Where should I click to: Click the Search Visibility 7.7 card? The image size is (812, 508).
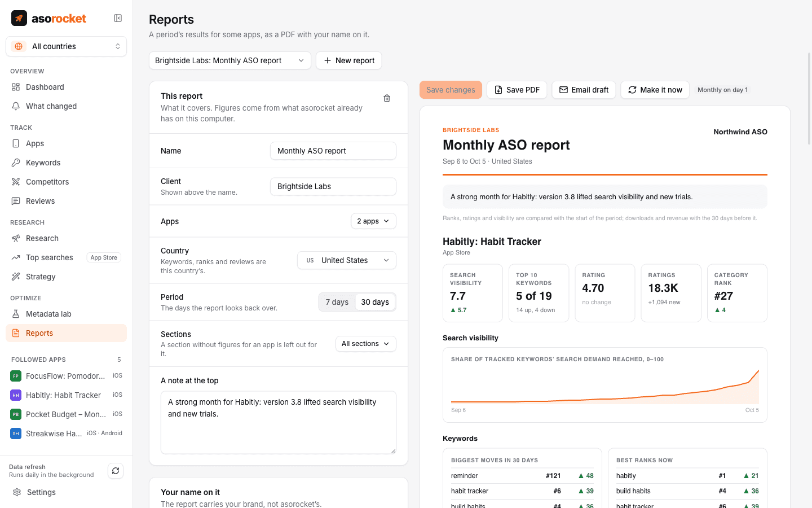473,293
